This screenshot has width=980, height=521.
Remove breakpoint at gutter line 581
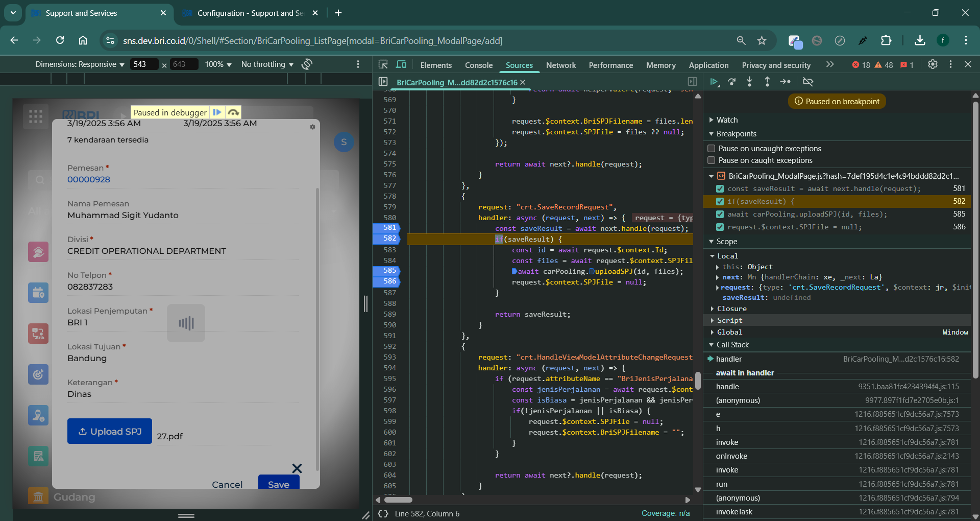(x=387, y=228)
